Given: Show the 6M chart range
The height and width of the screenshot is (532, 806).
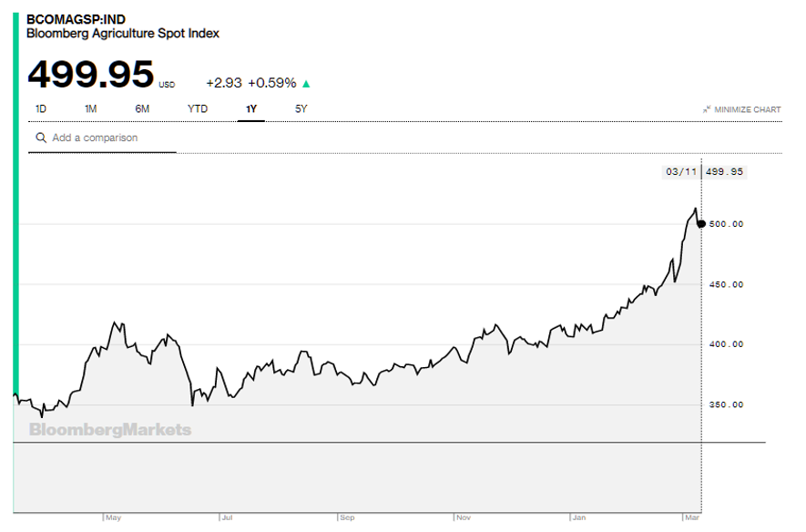Looking at the screenshot, I should [x=142, y=109].
